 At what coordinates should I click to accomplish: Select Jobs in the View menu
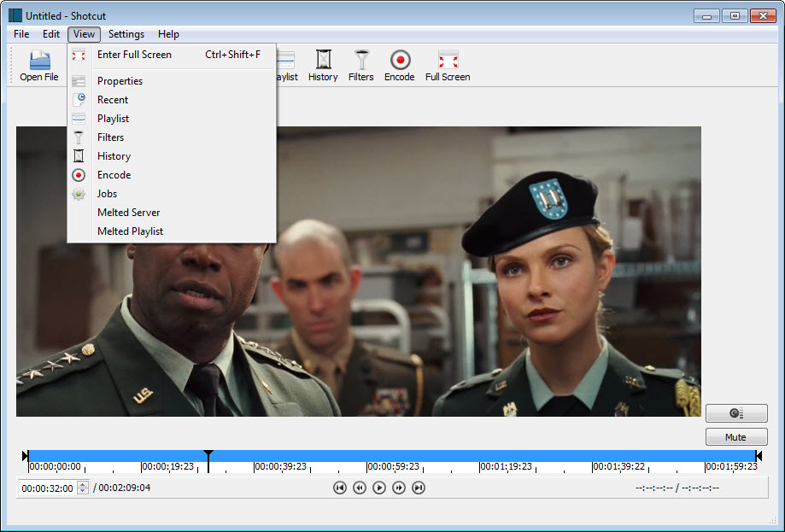pyautogui.click(x=172, y=194)
